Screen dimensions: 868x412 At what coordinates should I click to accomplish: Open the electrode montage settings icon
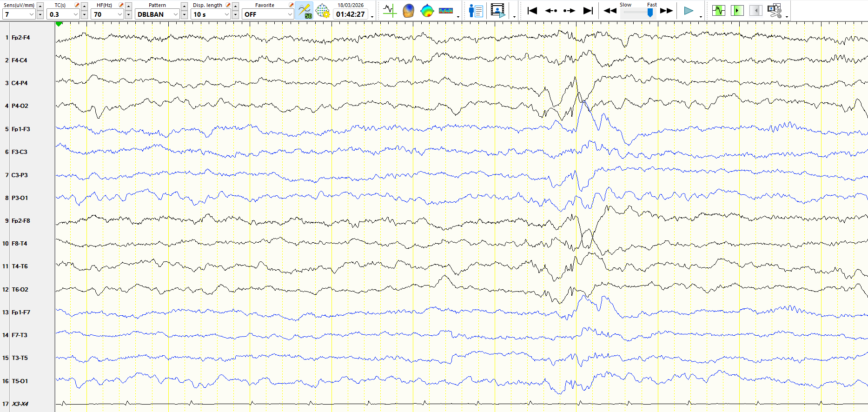323,10
